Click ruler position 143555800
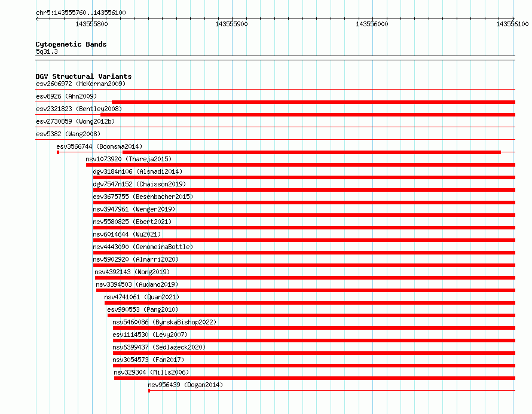The height and width of the screenshot is (414, 532). click(91, 24)
